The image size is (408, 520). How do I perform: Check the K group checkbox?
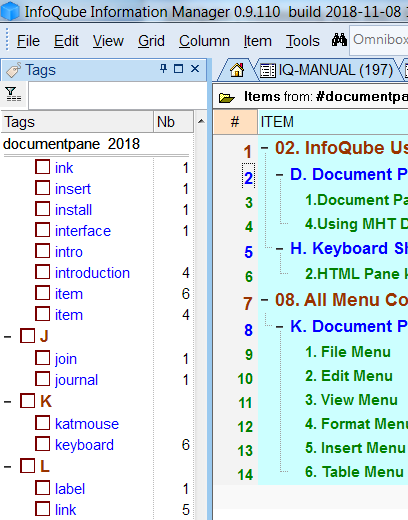pyautogui.click(x=27, y=400)
